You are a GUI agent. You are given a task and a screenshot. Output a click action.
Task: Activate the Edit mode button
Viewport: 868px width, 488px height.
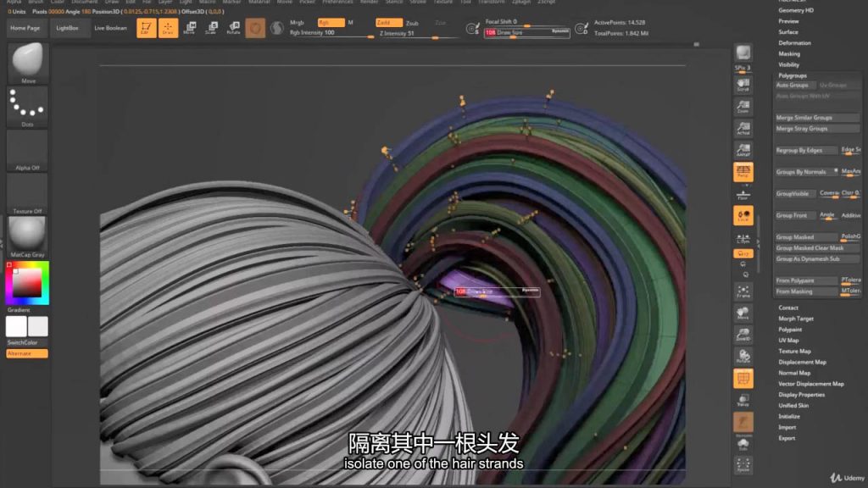tap(146, 28)
